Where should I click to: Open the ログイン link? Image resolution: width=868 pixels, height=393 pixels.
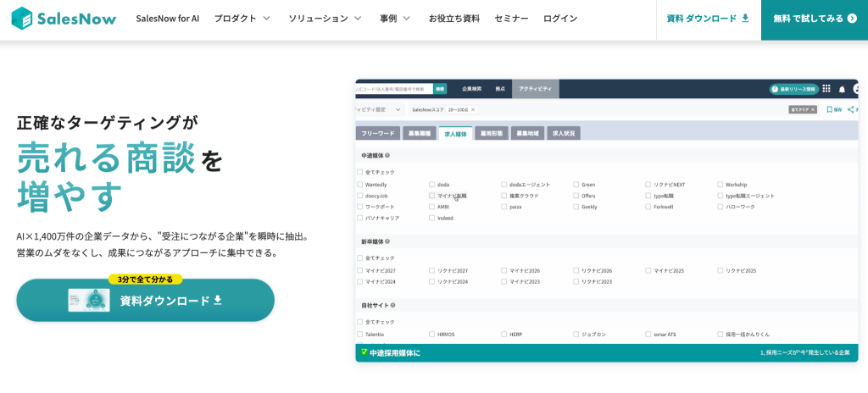point(560,19)
